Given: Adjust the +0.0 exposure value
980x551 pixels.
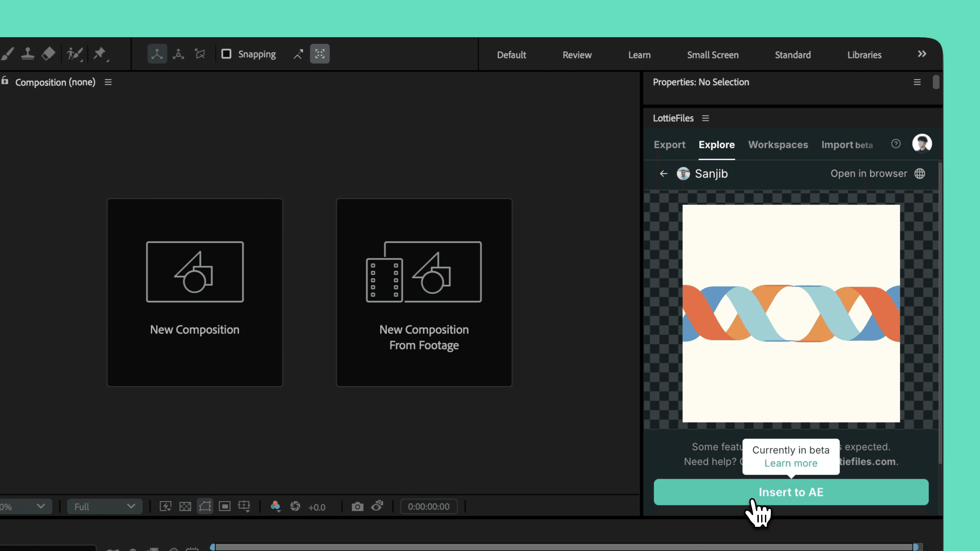Looking at the screenshot, I should 317,507.
